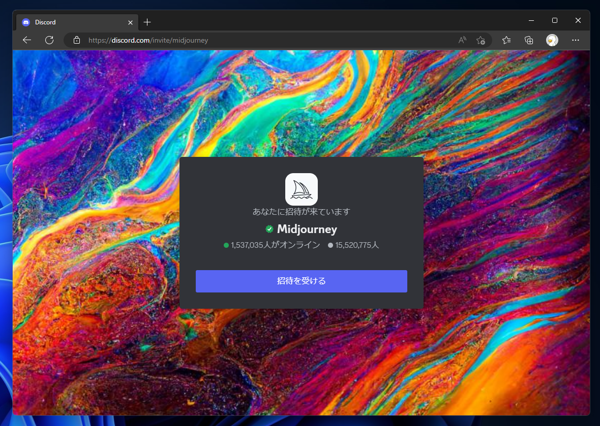Screen dimensions: 600x426
Task: Click the 1,537,035人がオンライン online count
Action: click(272, 245)
